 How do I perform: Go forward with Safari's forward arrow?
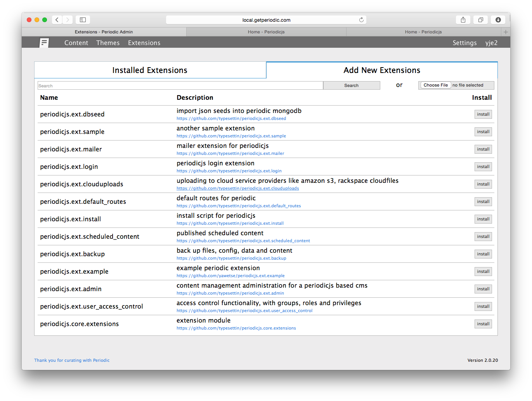68,20
